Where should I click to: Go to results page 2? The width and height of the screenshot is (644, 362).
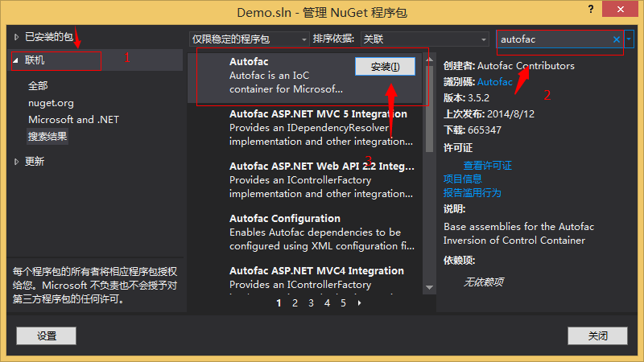pyautogui.click(x=295, y=303)
